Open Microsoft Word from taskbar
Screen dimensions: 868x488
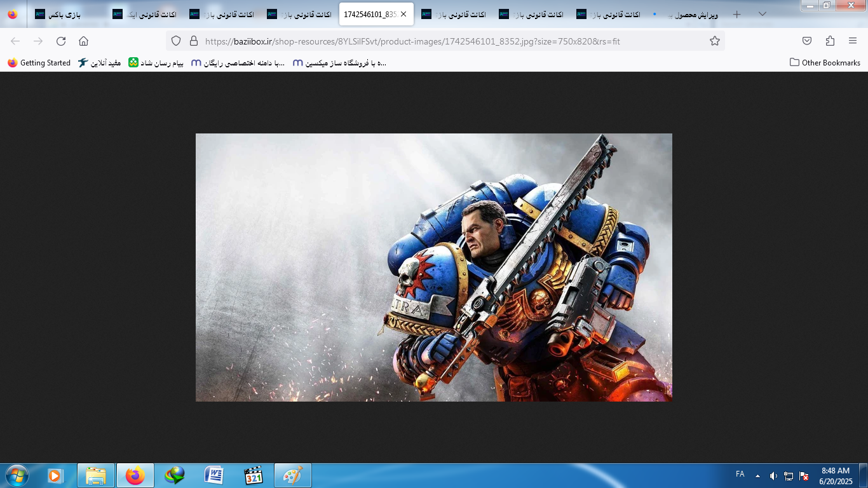click(x=214, y=475)
